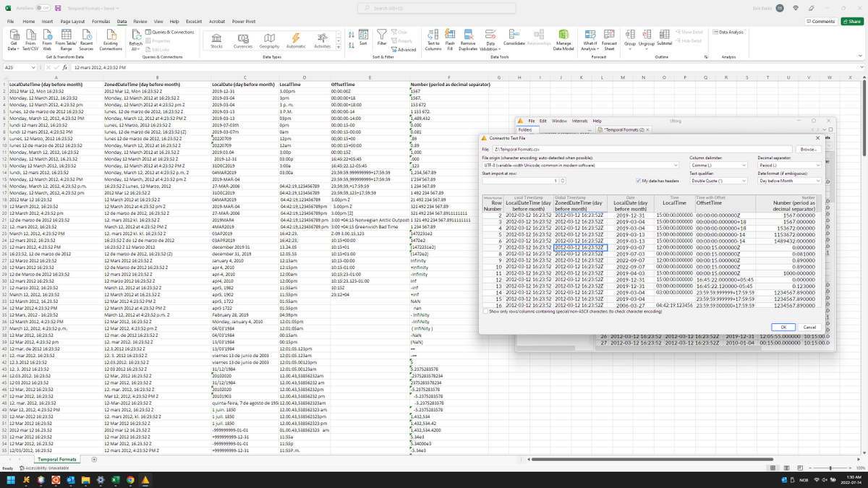868x488 pixels.
Task: Click the Flash Fill icon
Action: tap(450, 41)
